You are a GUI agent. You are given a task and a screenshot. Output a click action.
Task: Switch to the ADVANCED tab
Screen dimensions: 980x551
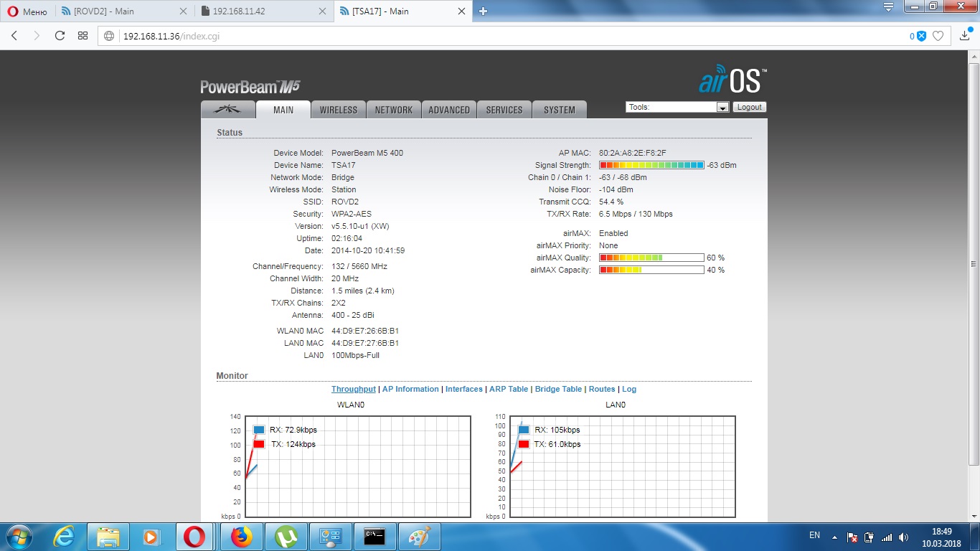pyautogui.click(x=449, y=110)
